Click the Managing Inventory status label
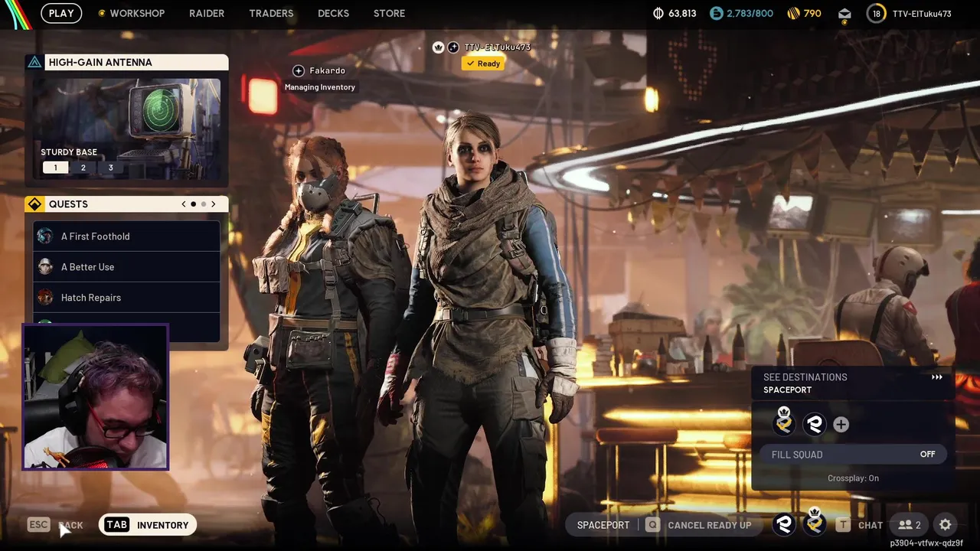 320,87
